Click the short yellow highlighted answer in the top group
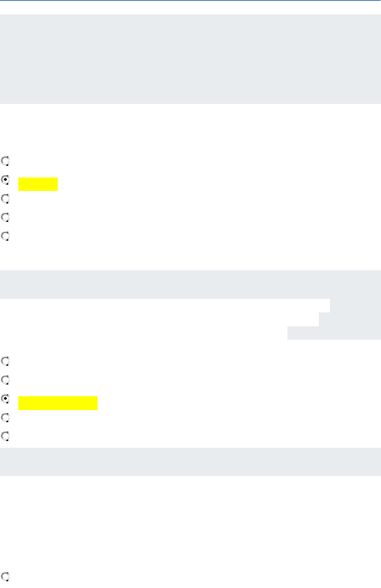Image resolution: width=381 pixels, height=588 pixels. click(x=38, y=184)
